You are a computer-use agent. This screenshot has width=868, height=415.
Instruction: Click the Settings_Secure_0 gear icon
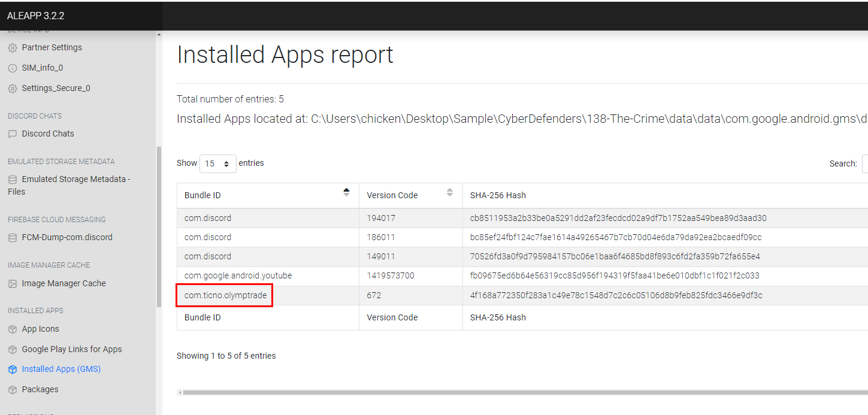click(13, 89)
